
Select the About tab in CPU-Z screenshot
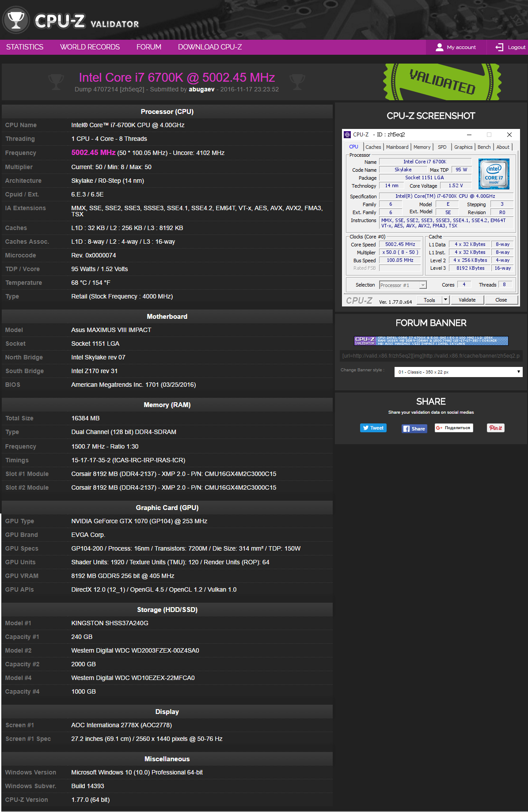coord(503,147)
